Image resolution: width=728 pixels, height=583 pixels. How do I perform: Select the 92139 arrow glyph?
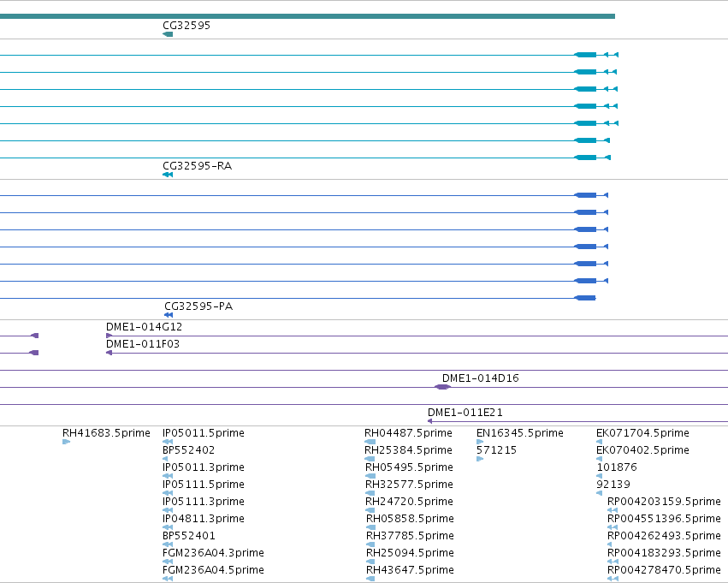click(600, 493)
